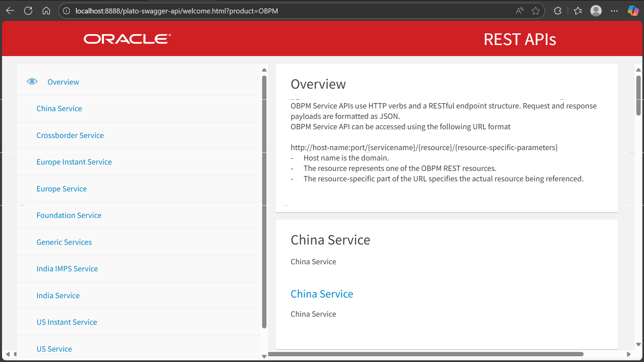Select Crossborder Service in sidebar
The image size is (644, 362).
[x=70, y=135]
